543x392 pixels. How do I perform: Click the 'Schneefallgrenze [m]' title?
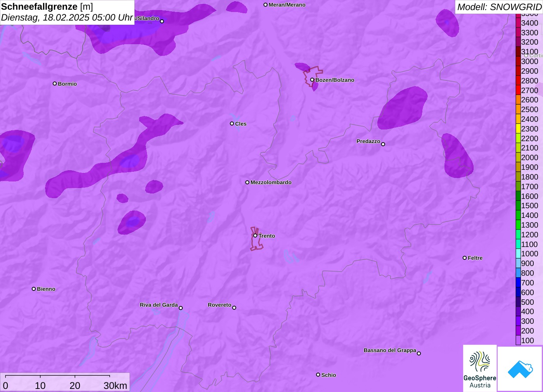tap(47, 7)
